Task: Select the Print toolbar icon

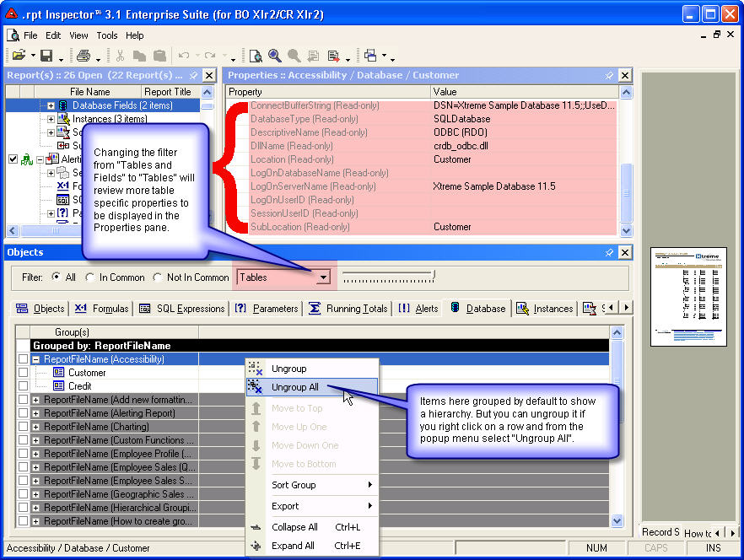Action: (82, 56)
